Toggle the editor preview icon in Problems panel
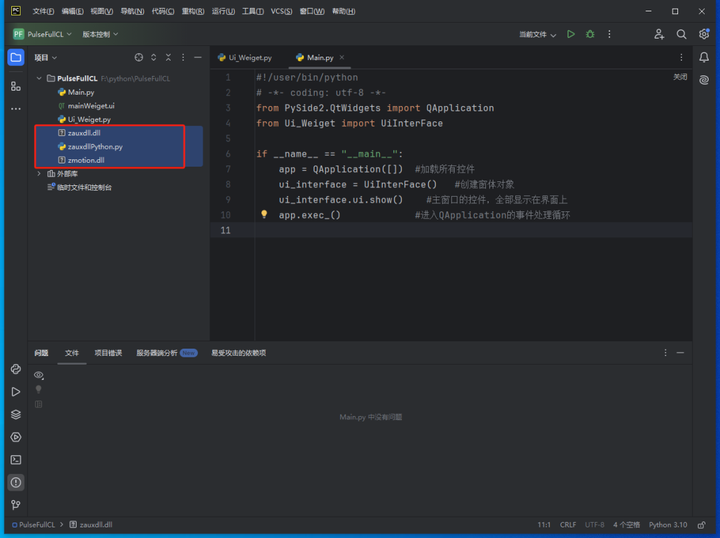The height and width of the screenshot is (538, 720). (x=39, y=404)
